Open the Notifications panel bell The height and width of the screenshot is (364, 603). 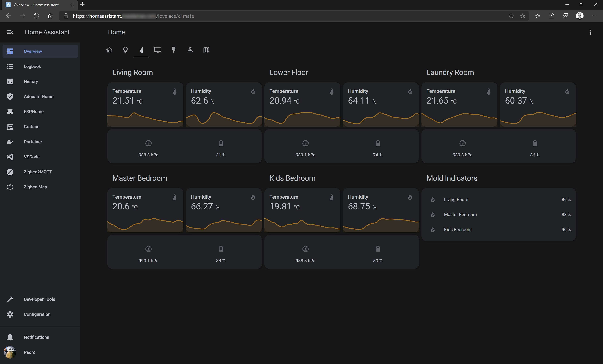pyautogui.click(x=10, y=337)
